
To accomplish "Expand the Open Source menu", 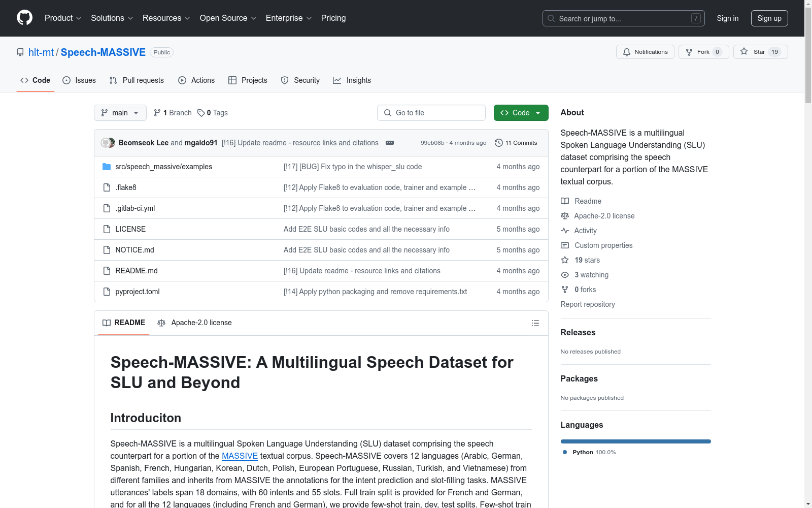I will (228, 18).
